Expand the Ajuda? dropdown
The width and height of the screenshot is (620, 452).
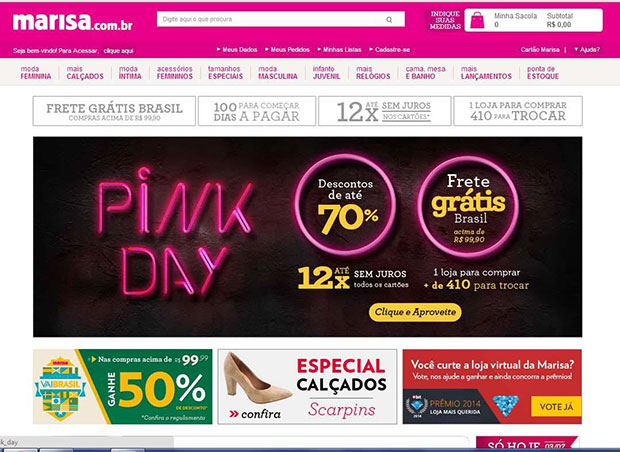coord(587,50)
